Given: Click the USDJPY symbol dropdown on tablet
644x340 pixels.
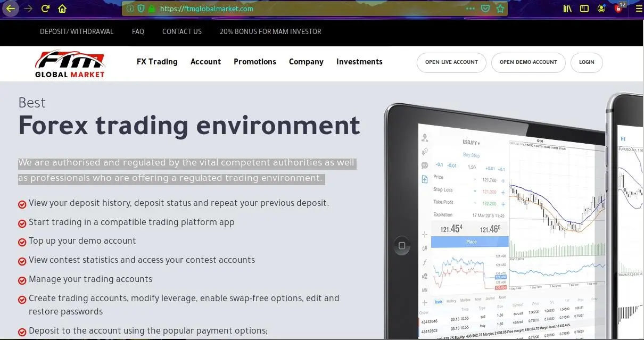Looking at the screenshot, I should [x=471, y=143].
